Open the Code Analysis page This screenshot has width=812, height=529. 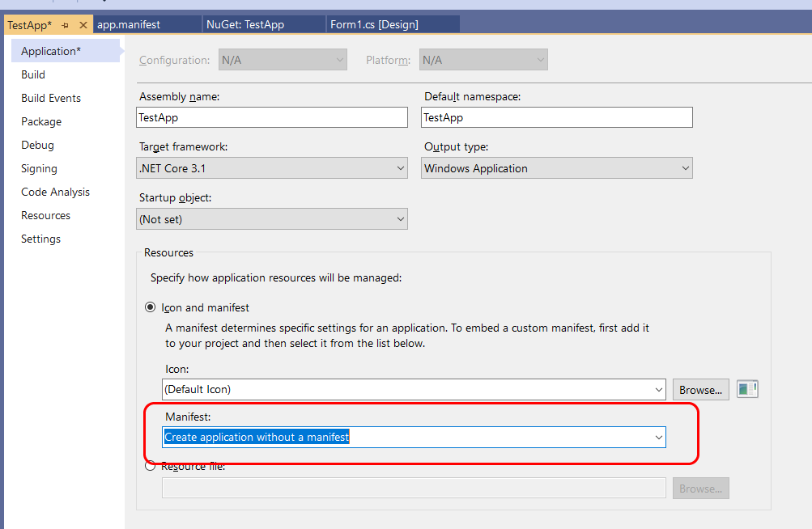point(55,192)
